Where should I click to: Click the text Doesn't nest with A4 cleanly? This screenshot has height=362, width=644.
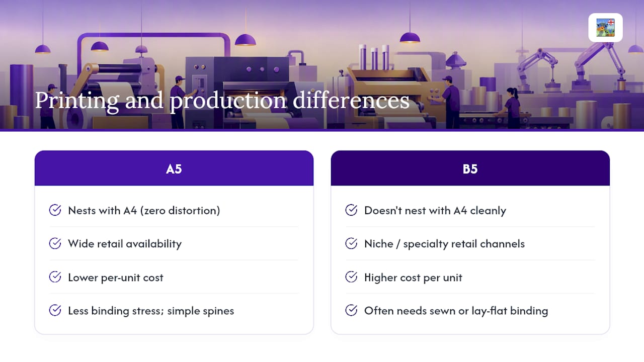tap(435, 210)
